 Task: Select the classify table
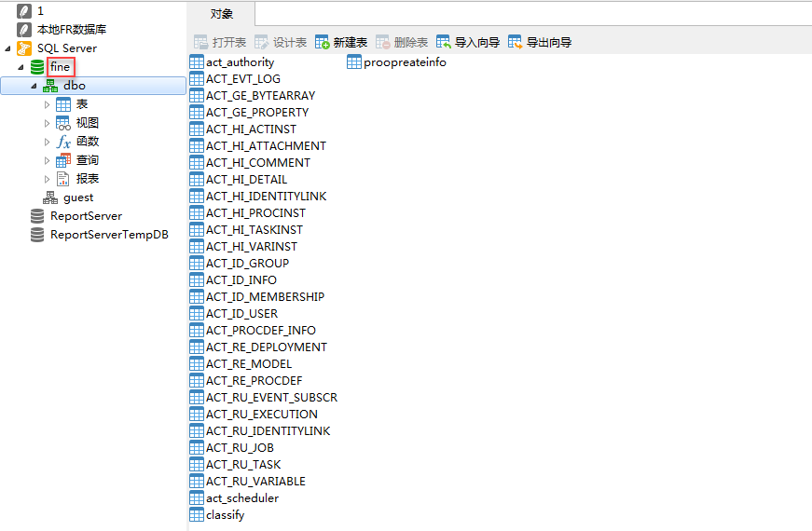pyautogui.click(x=225, y=515)
